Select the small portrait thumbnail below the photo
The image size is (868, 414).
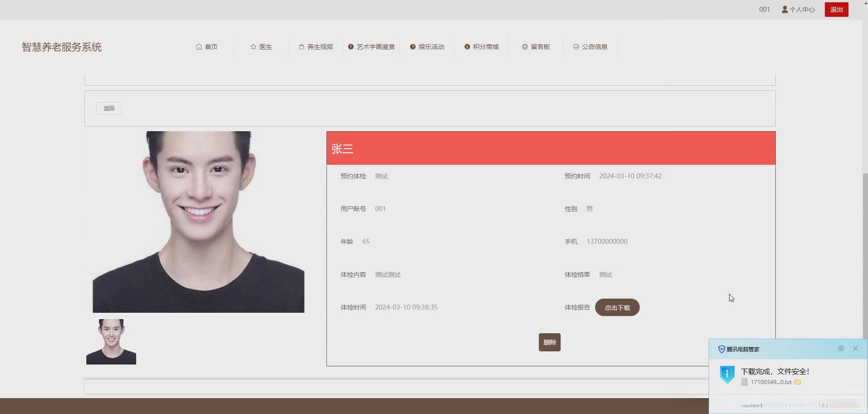coord(111,342)
